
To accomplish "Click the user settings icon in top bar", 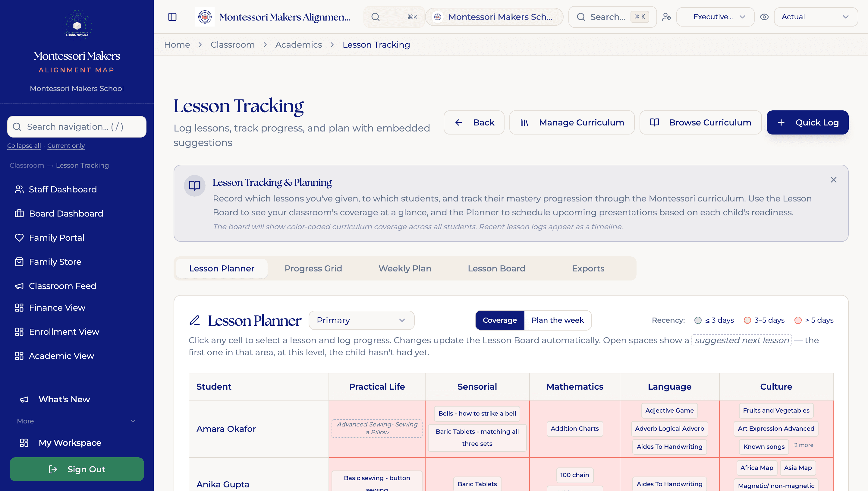I will click(x=666, y=17).
